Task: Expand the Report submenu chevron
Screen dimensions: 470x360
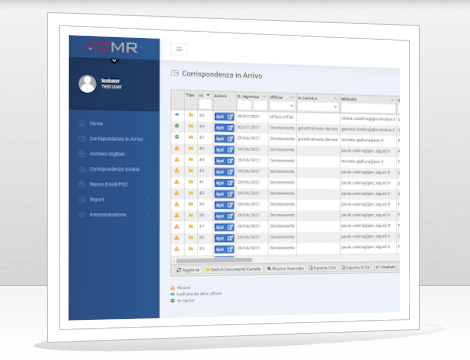Action: coord(148,199)
